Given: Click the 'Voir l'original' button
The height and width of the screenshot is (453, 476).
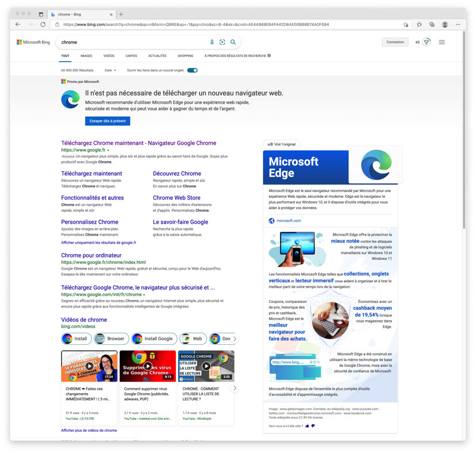Looking at the screenshot, I should coord(282,144).
